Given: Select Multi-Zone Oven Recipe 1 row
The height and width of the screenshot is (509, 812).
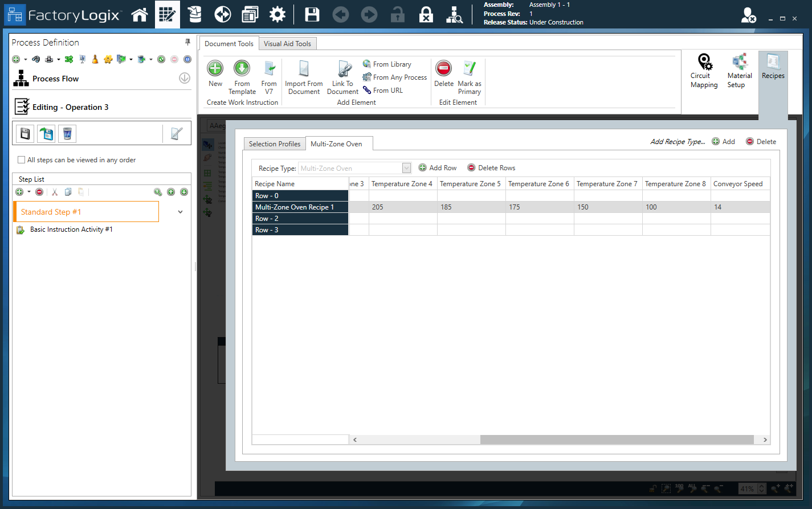Looking at the screenshot, I should pos(300,207).
